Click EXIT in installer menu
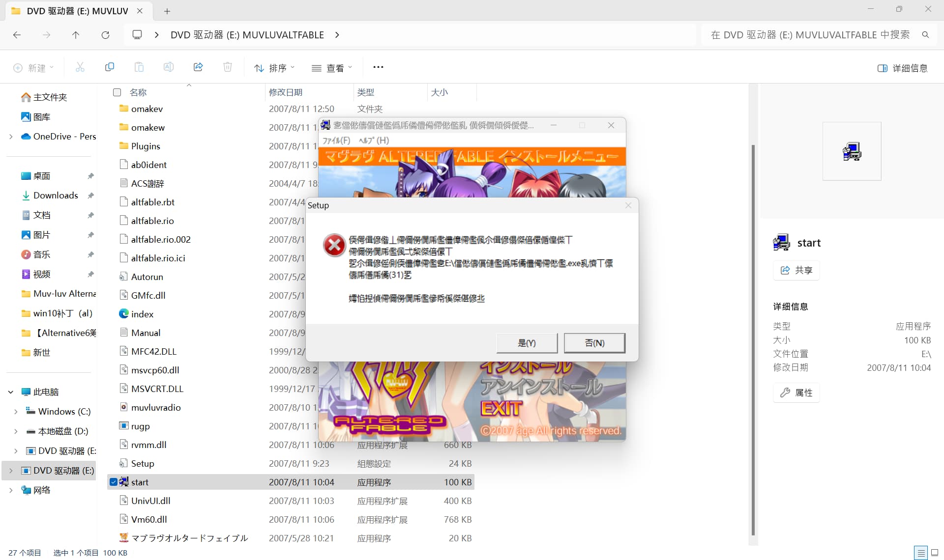The image size is (944, 560). (501, 408)
